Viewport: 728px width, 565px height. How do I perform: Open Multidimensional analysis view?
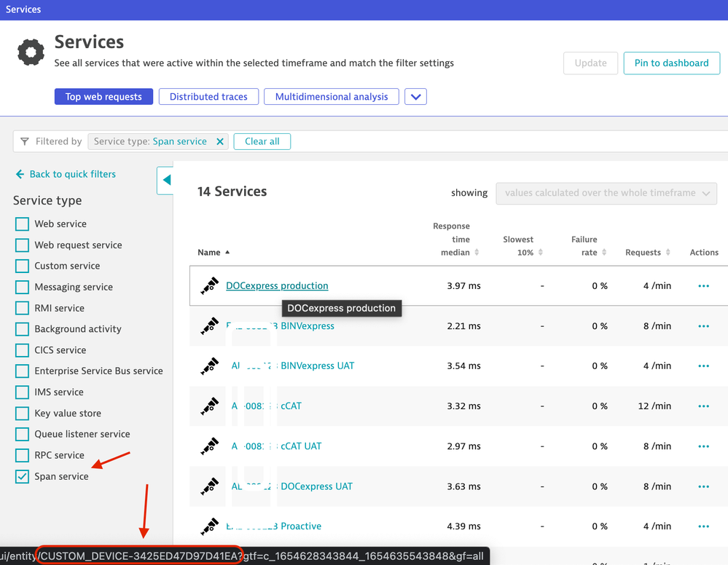[332, 97]
